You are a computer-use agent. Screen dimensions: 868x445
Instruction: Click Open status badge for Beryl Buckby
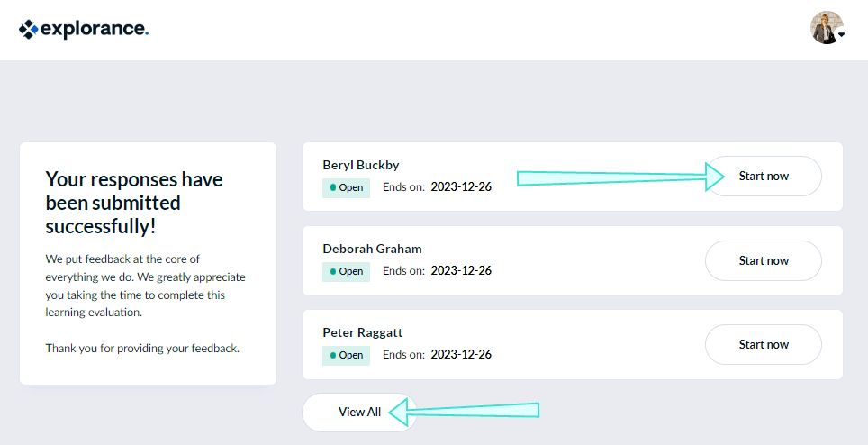tap(347, 187)
